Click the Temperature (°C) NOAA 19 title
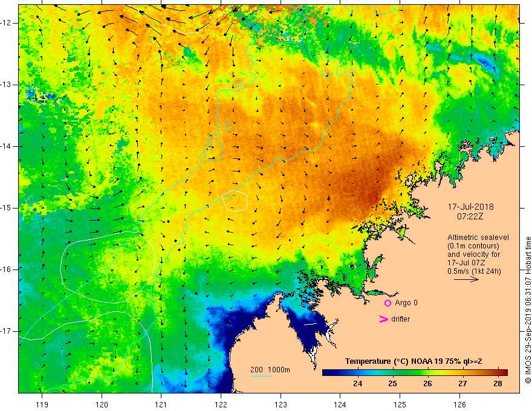The height and width of the screenshot is (411, 532). [414, 361]
